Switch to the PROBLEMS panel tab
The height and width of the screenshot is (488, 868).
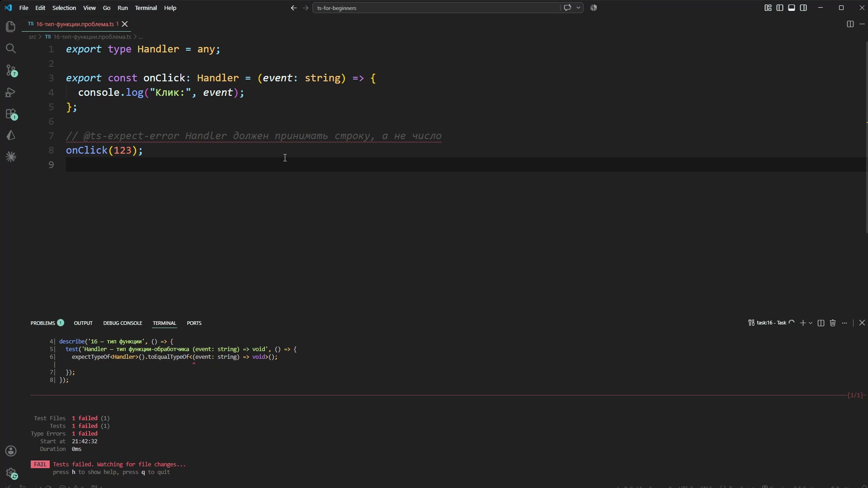(42, 323)
